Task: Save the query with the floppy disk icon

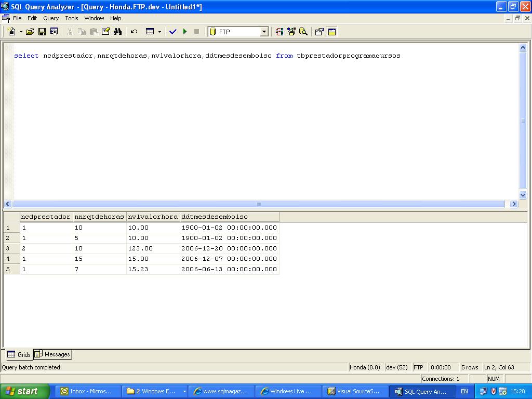Action: 42,32
